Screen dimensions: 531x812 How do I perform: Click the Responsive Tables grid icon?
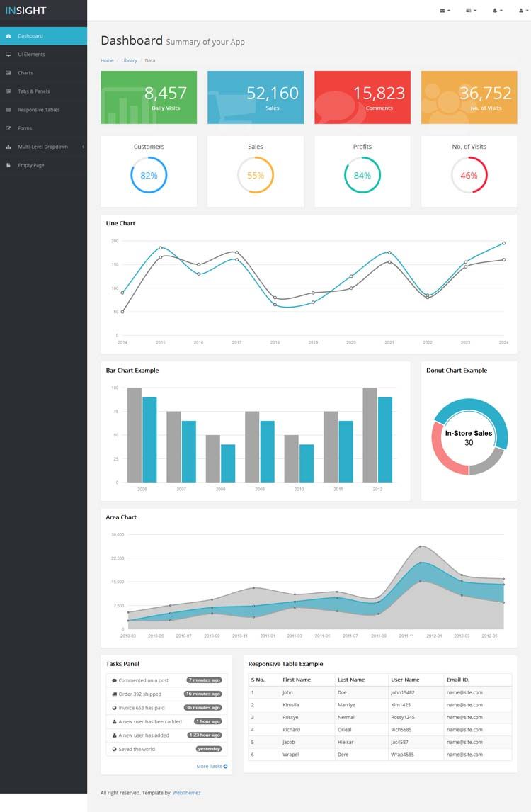click(x=8, y=110)
